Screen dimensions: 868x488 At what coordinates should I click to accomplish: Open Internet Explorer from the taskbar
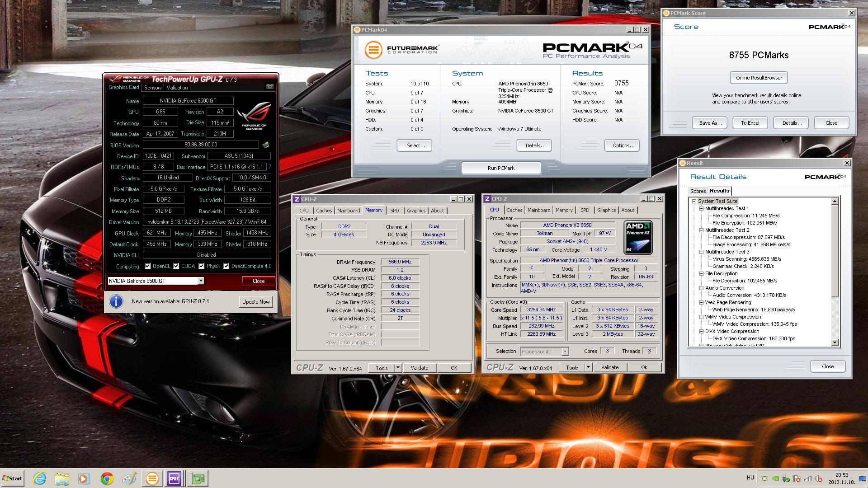click(40, 479)
